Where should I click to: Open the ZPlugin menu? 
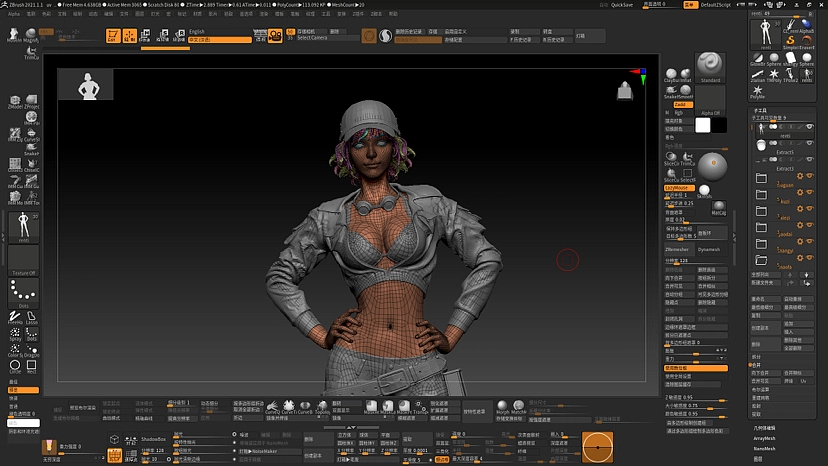(x=358, y=14)
